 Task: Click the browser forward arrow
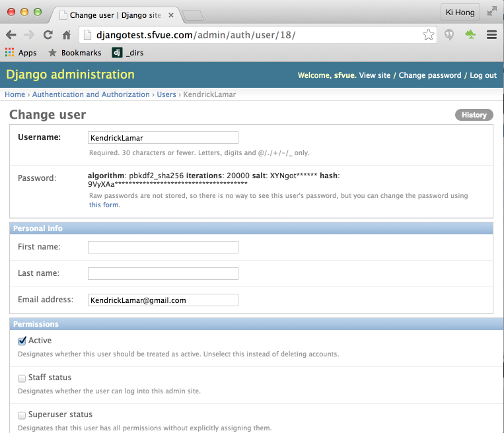pyautogui.click(x=29, y=35)
